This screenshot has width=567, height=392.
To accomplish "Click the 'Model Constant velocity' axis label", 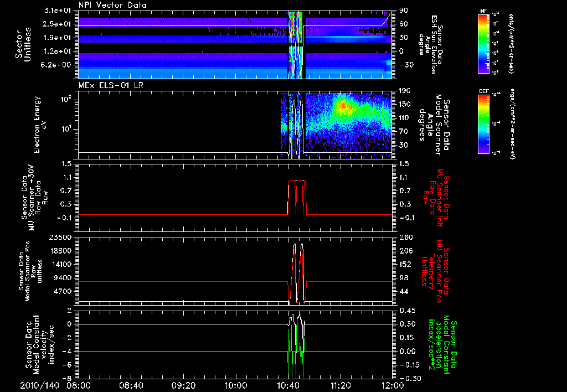I will (x=38, y=343).
